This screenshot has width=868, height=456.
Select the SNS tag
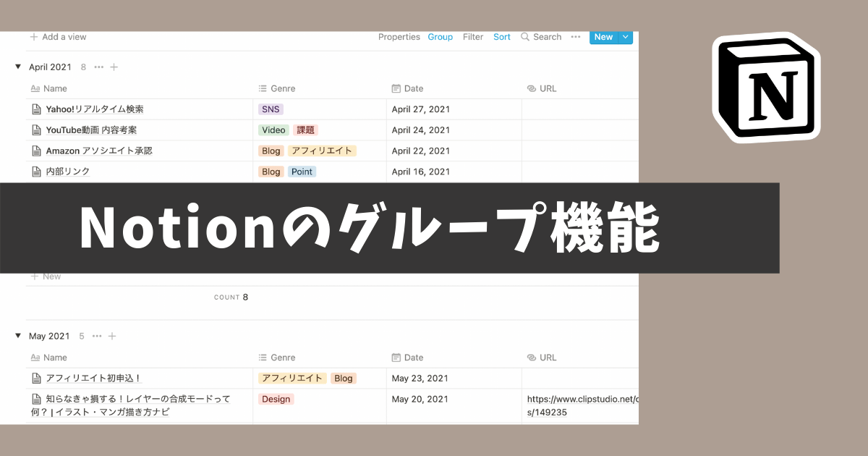pos(271,109)
